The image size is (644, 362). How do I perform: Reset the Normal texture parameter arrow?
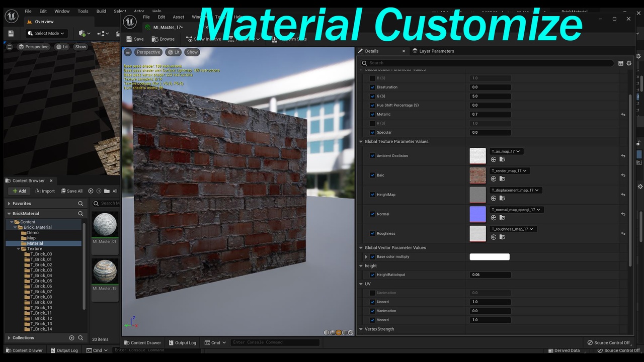(x=623, y=214)
